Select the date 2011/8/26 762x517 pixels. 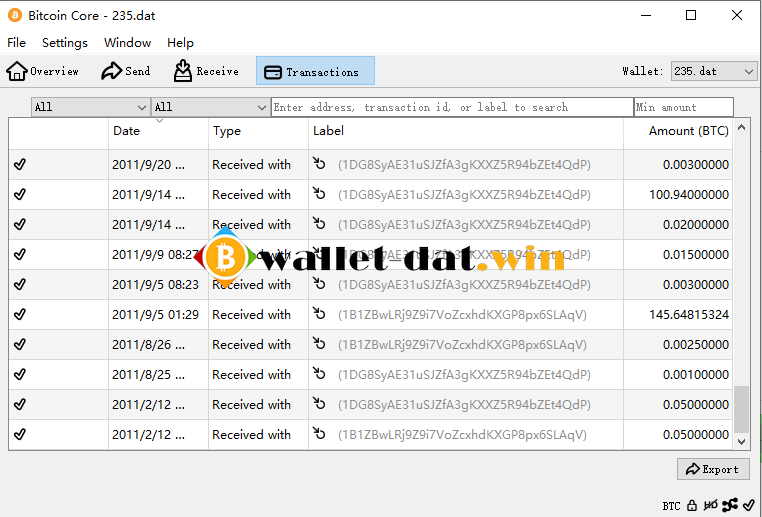point(148,345)
